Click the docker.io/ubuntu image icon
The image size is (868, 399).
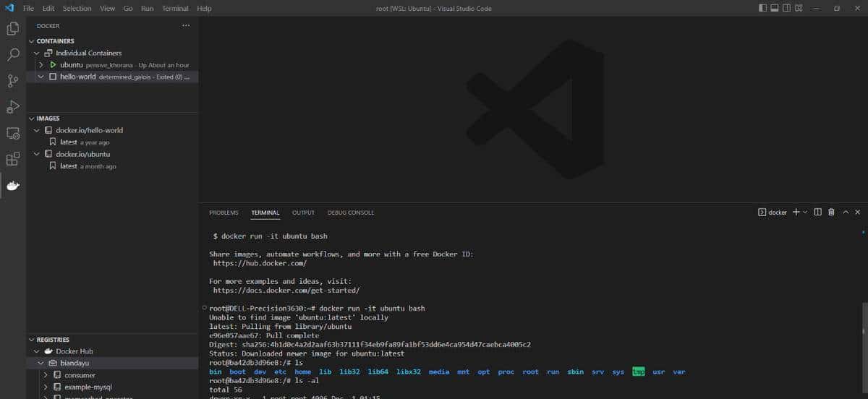49,154
